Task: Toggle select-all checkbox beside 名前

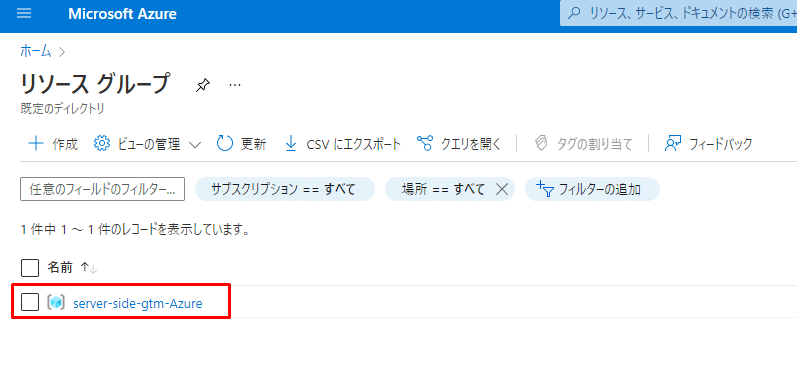Action: 30,268
